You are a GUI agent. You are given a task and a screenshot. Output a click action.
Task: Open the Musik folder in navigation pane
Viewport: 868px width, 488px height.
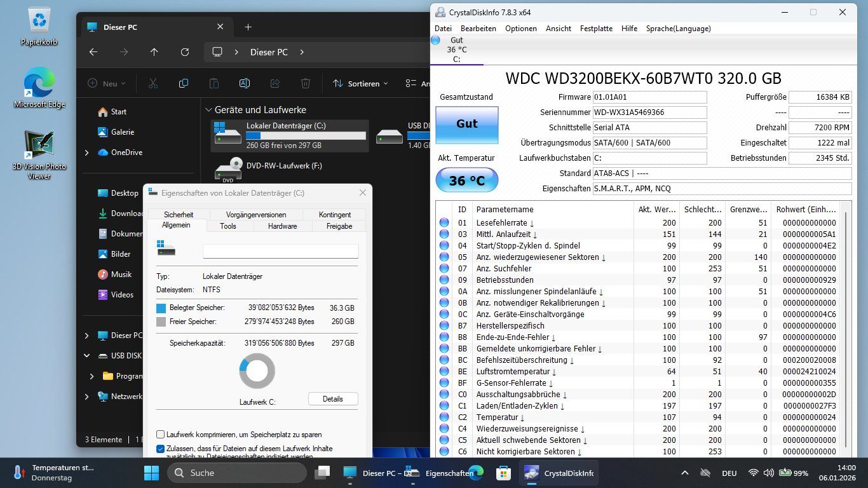pos(114,274)
